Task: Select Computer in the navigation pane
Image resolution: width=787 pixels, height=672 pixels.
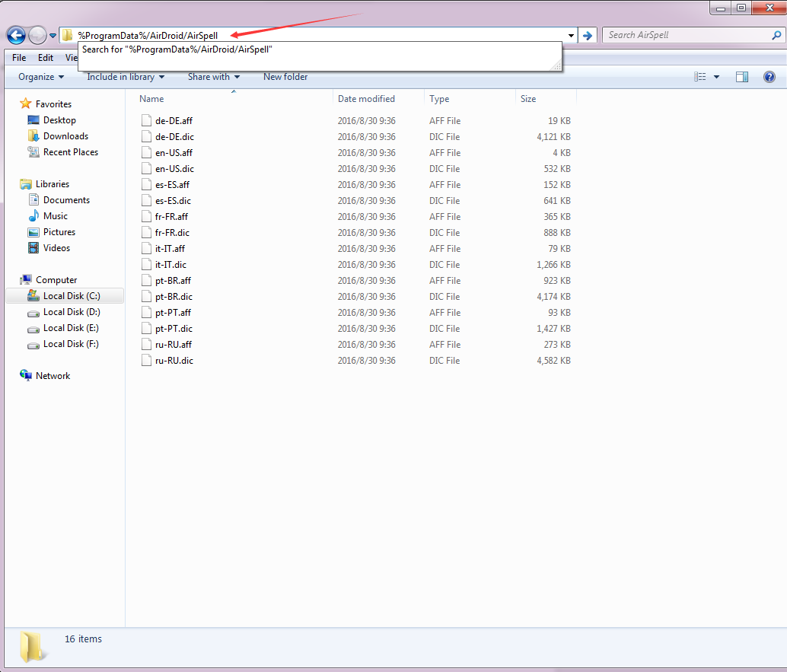Action: coord(48,280)
